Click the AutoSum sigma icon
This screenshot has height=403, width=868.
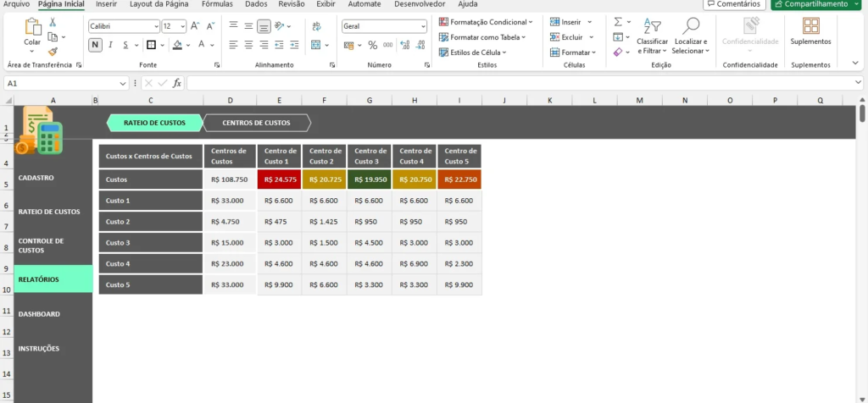(x=618, y=21)
